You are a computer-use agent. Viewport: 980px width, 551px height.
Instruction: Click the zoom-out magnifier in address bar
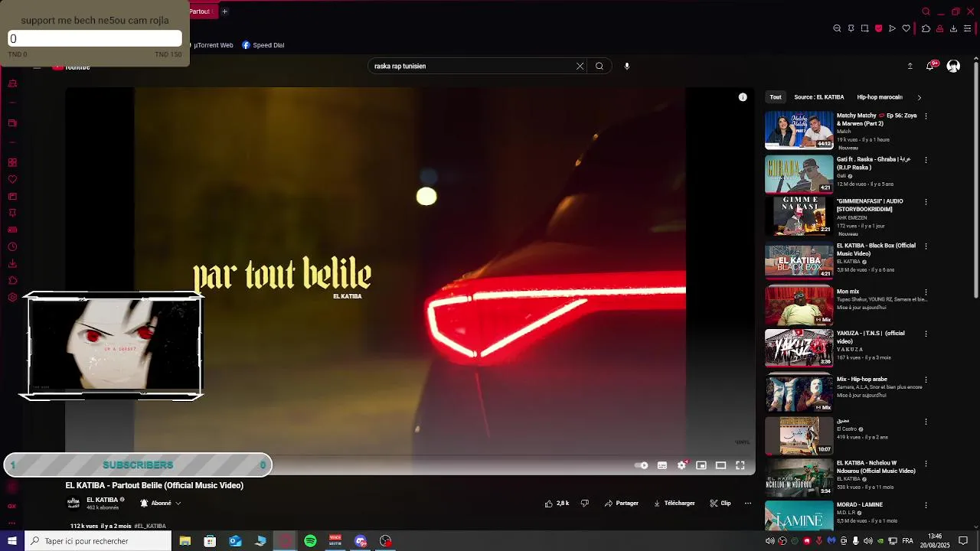click(837, 28)
